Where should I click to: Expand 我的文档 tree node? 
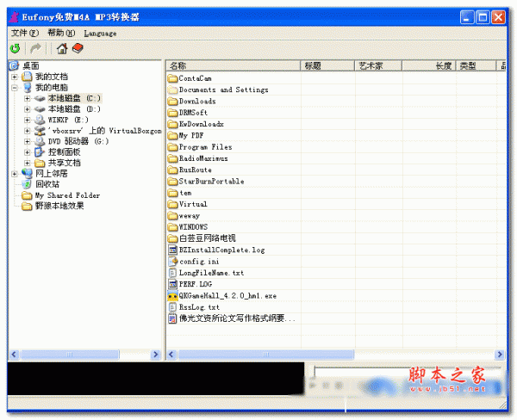(x=15, y=77)
